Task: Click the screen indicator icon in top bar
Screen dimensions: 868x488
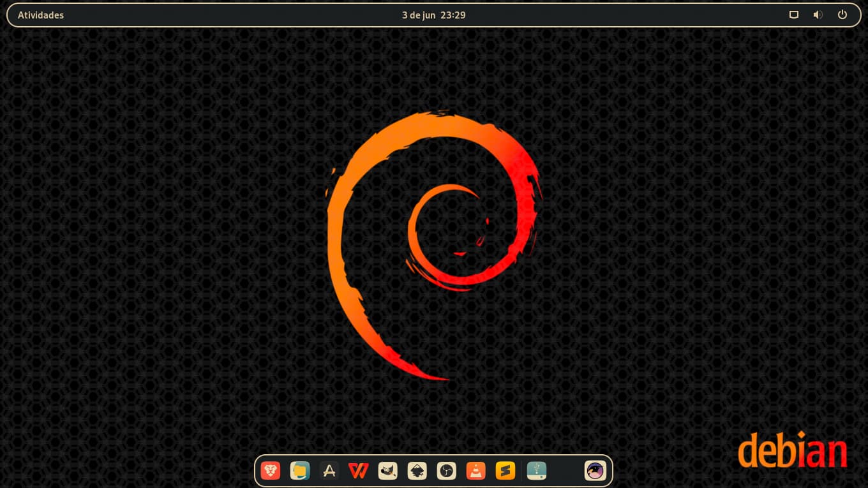Action: click(x=794, y=15)
